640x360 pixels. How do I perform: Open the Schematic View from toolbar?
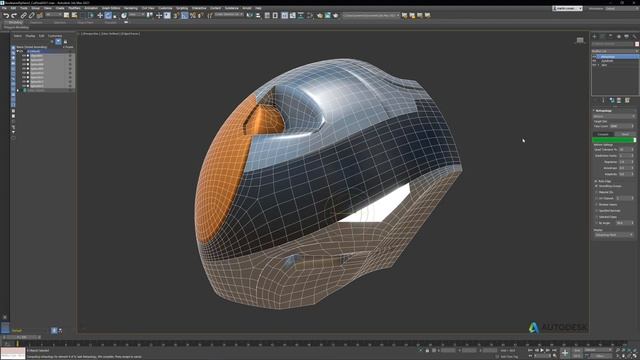click(300, 16)
